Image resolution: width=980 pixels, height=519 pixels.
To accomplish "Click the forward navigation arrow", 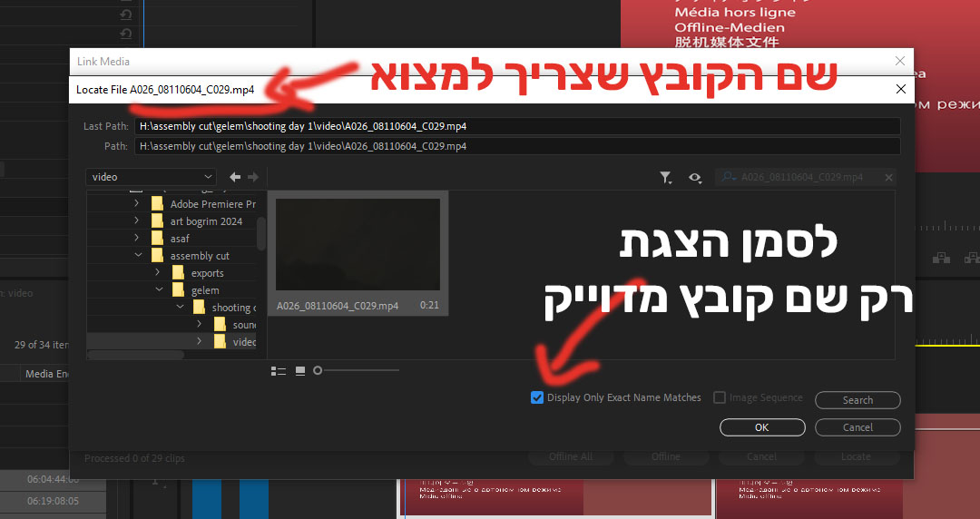I will click(253, 177).
